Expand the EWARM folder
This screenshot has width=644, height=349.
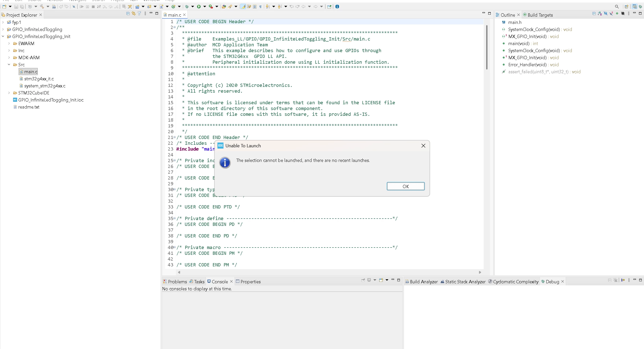(x=9, y=43)
